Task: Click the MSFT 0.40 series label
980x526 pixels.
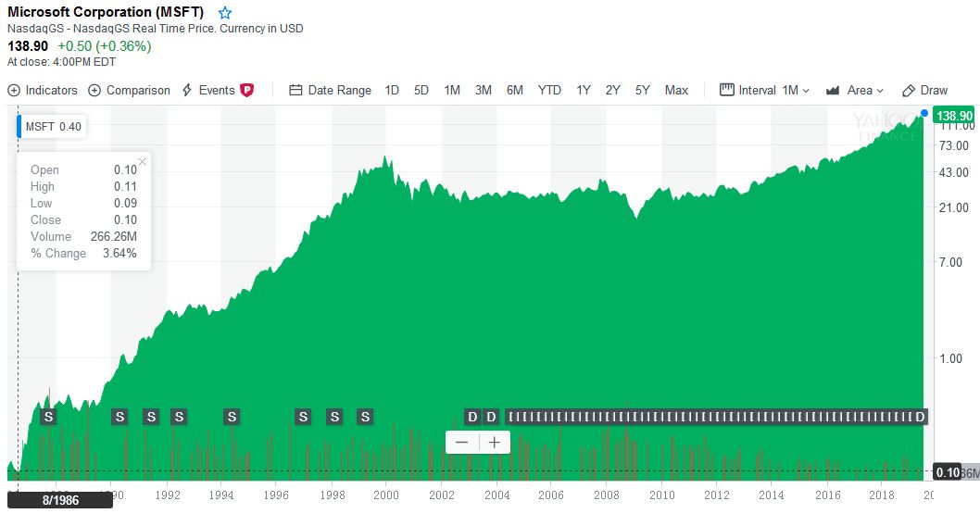Action: pos(53,127)
